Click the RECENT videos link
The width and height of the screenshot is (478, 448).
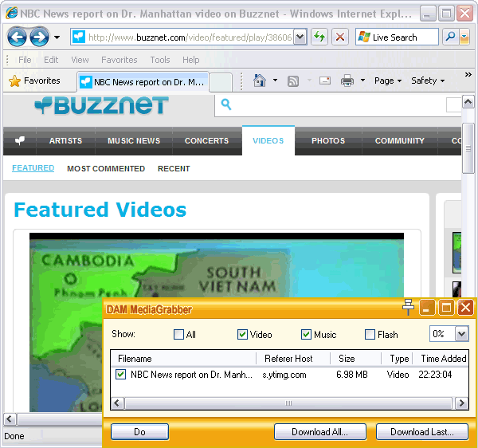[x=174, y=169]
